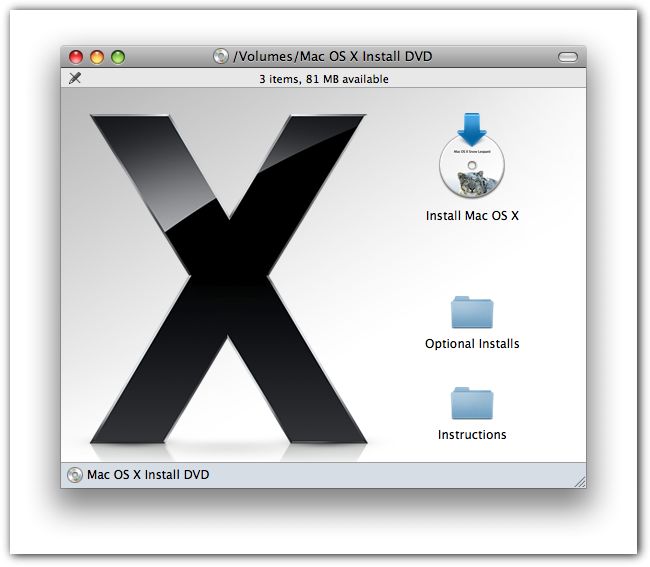Toggle the toolbar with the pill-shaped button
650x567 pixels.
(567, 57)
